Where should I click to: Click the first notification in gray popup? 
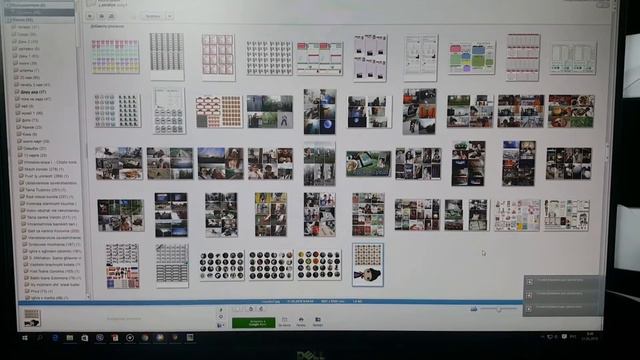(x=563, y=281)
